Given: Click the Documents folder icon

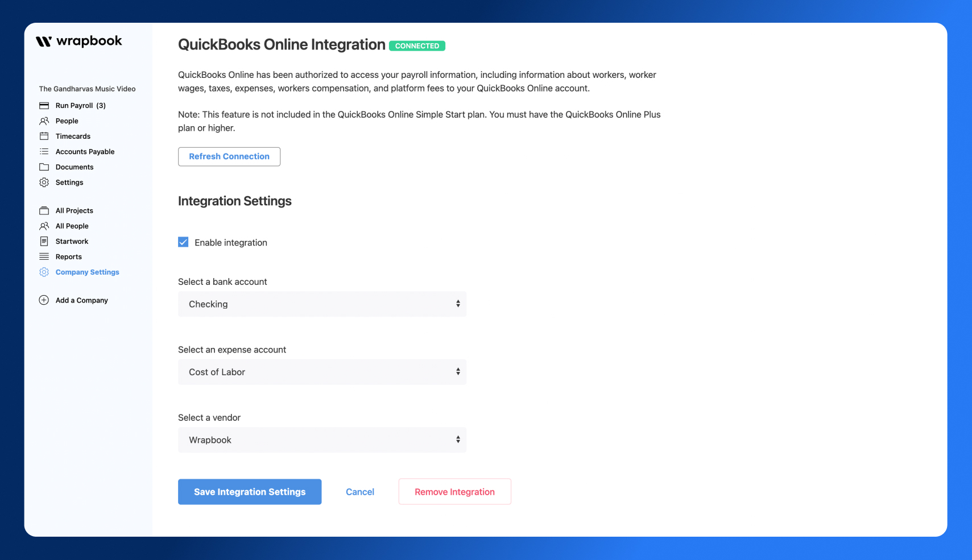Looking at the screenshot, I should coord(44,167).
